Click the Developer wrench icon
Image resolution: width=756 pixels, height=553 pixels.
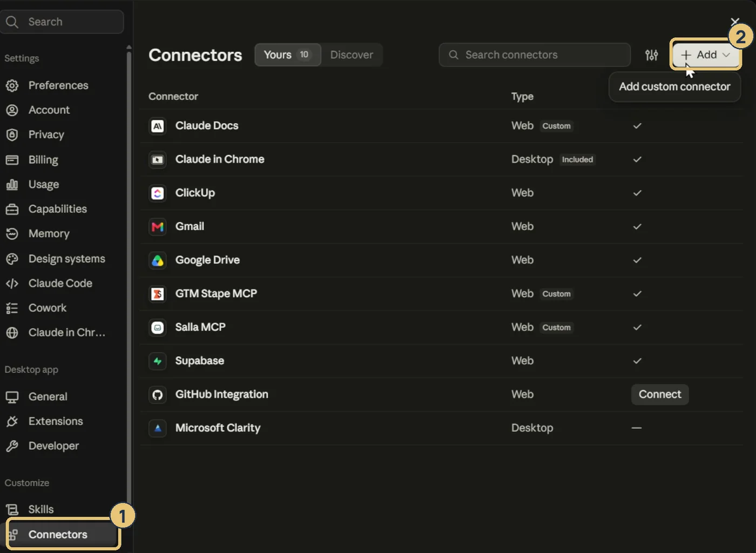[12, 446]
